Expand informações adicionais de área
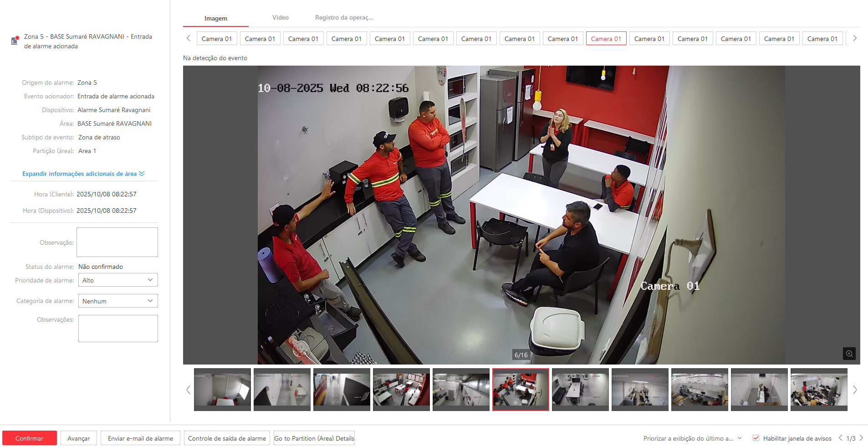Viewport: 868px width, 447px height. pyautogui.click(x=83, y=174)
